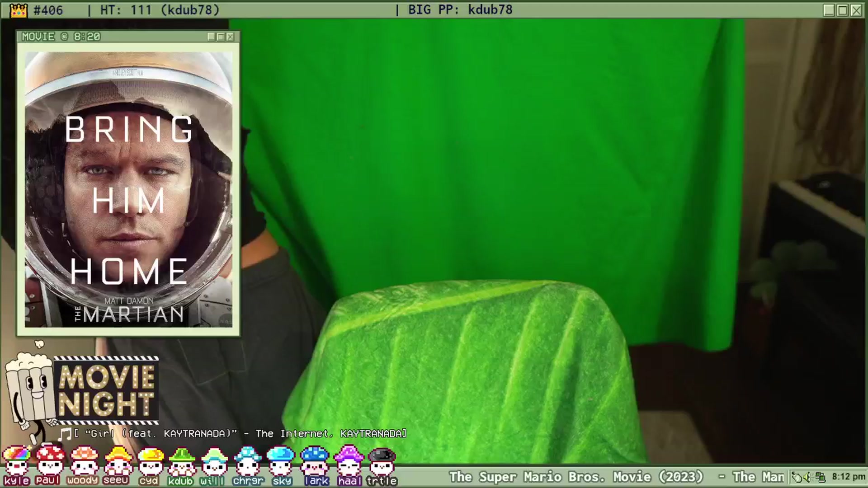Click the kdub name label

(x=180, y=481)
